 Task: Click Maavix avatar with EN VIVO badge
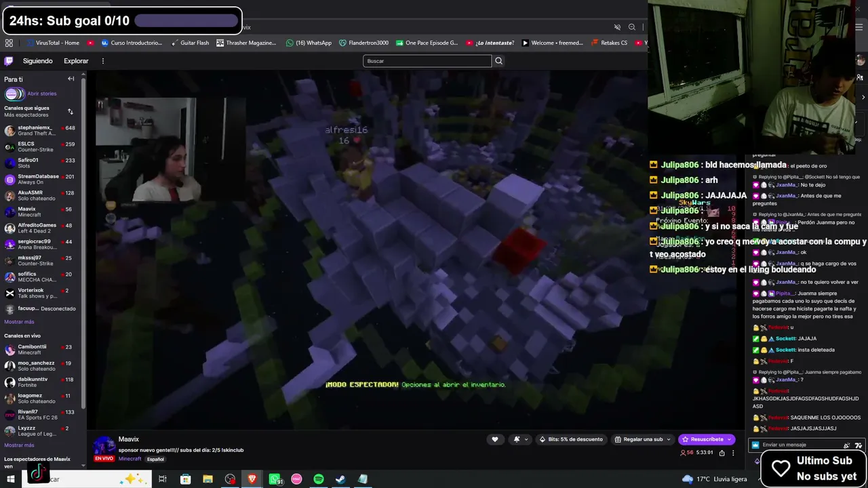[104, 448]
